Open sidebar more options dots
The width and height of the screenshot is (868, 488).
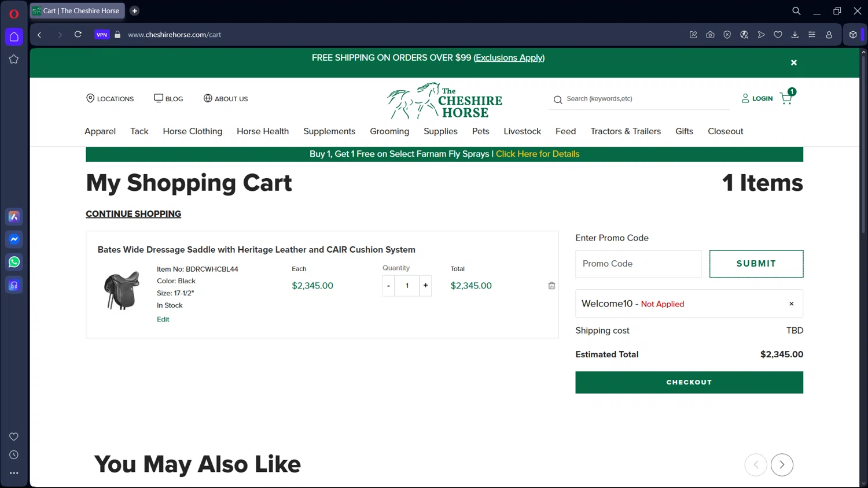(14, 473)
